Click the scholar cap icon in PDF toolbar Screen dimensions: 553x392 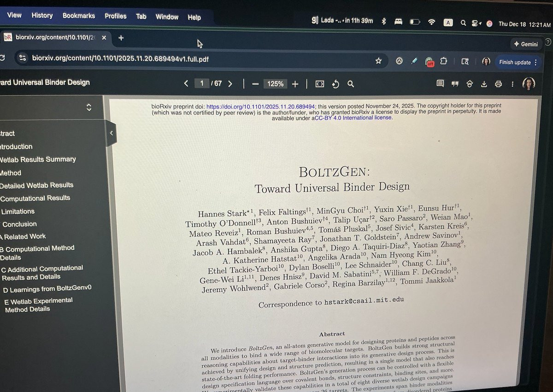[470, 84]
